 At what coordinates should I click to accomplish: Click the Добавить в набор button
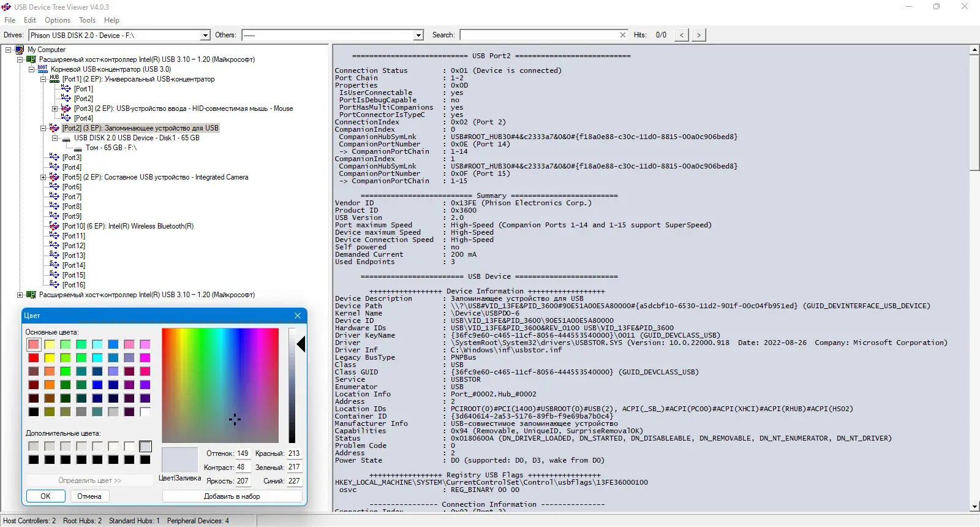(x=232, y=496)
